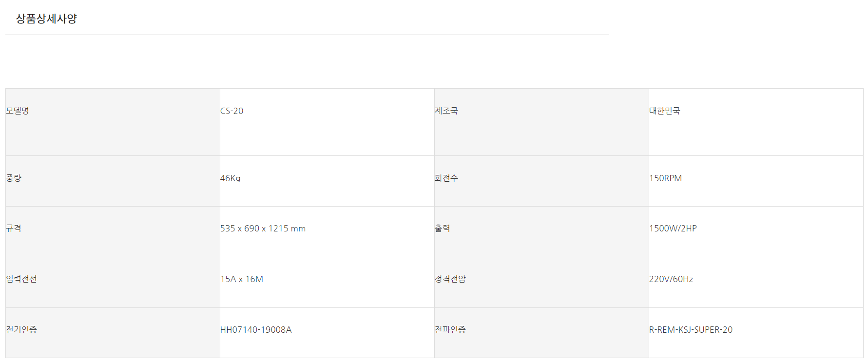Viewport: 868px width, 362px height.
Task: Select the 220V/60Hz voltage value
Action: click(x=671, y=279)
